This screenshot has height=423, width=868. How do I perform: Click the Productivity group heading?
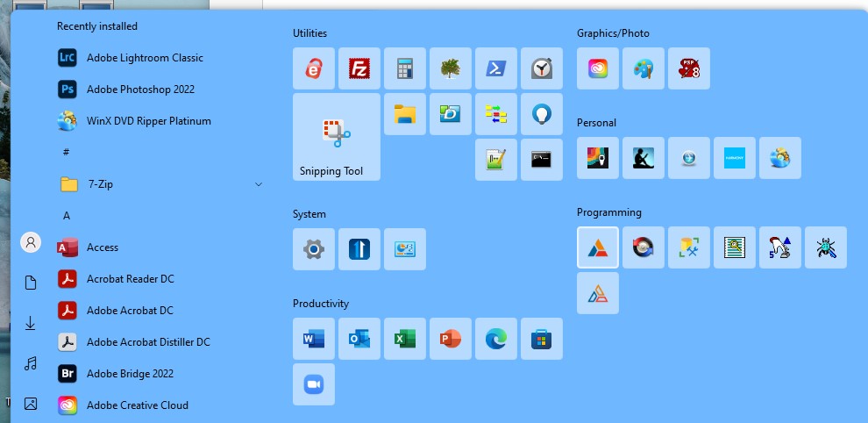tap(321, 304)
